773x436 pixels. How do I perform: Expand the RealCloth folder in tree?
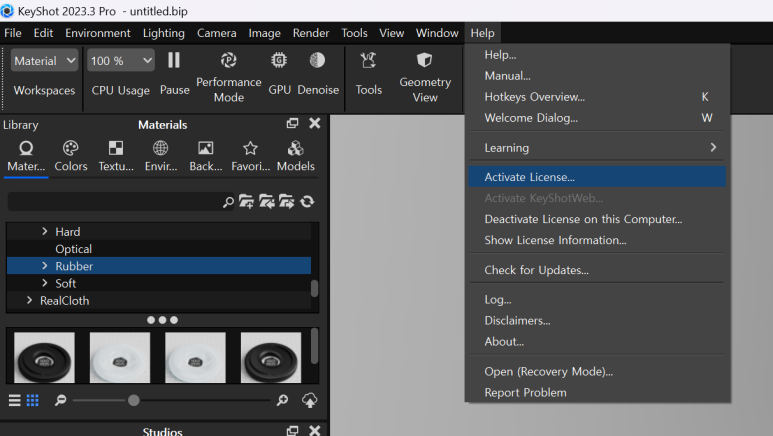pyautogui.click(x=29, y=300)
